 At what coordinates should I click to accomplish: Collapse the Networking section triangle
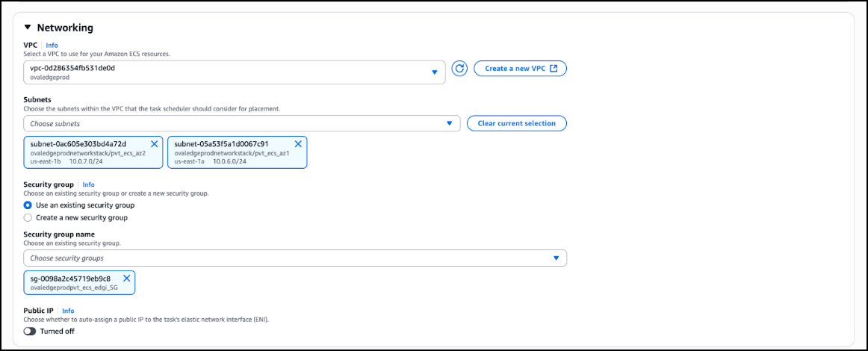click(28, 28)
